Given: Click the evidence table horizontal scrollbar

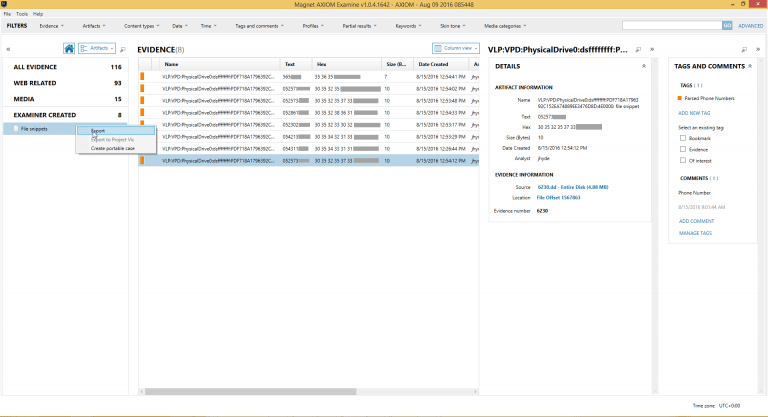Looking at the screenshot, I should click(x=250, y=392).
